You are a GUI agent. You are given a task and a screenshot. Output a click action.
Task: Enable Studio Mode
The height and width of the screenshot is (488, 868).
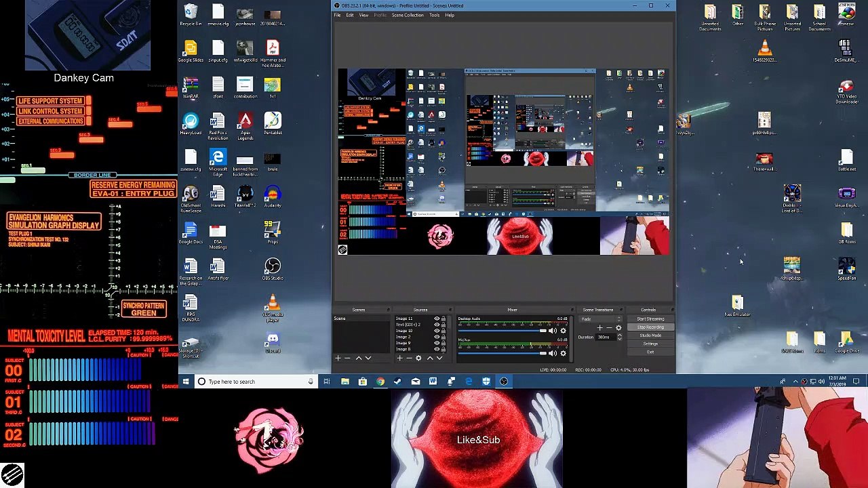click(650, 335)
